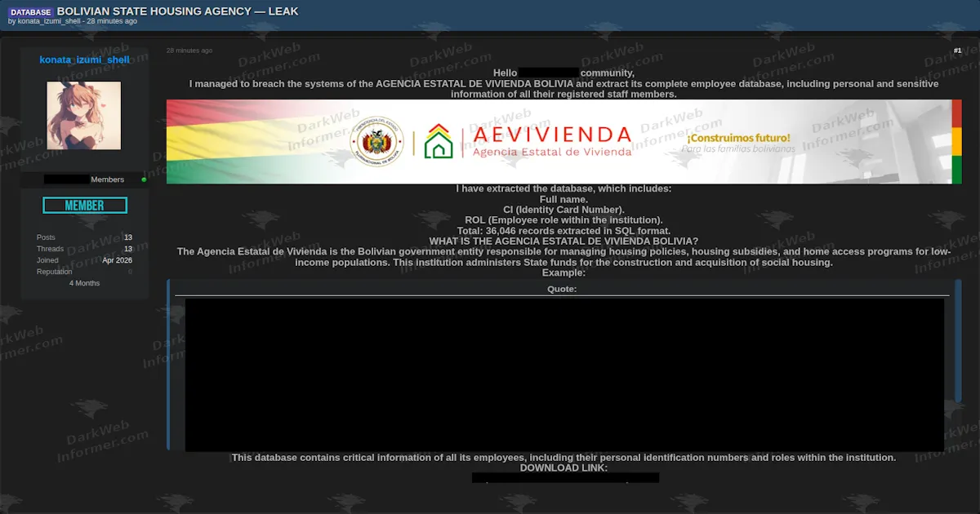
Task: Click 'ROL (Employee role within the institution).' line
Action: coord(563,220)
